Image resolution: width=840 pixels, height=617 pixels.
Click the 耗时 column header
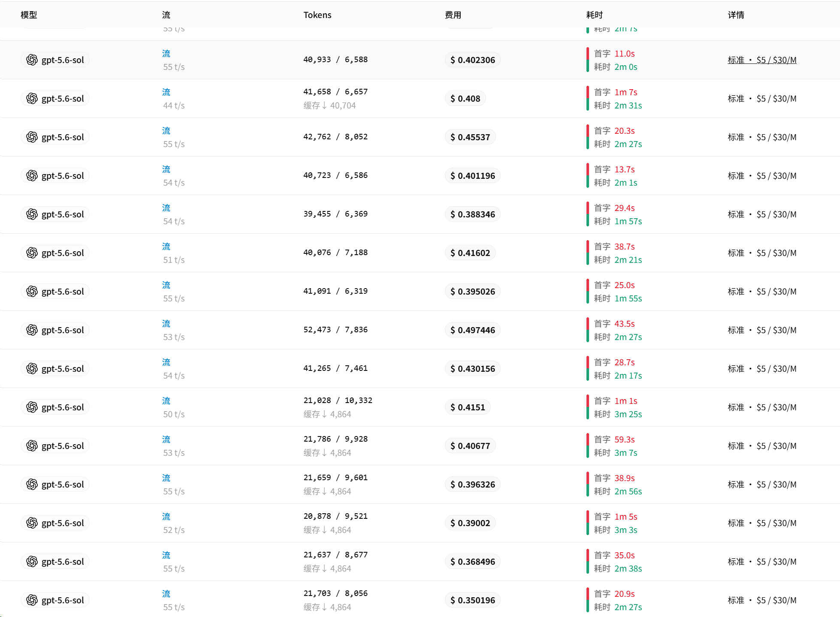595,15
